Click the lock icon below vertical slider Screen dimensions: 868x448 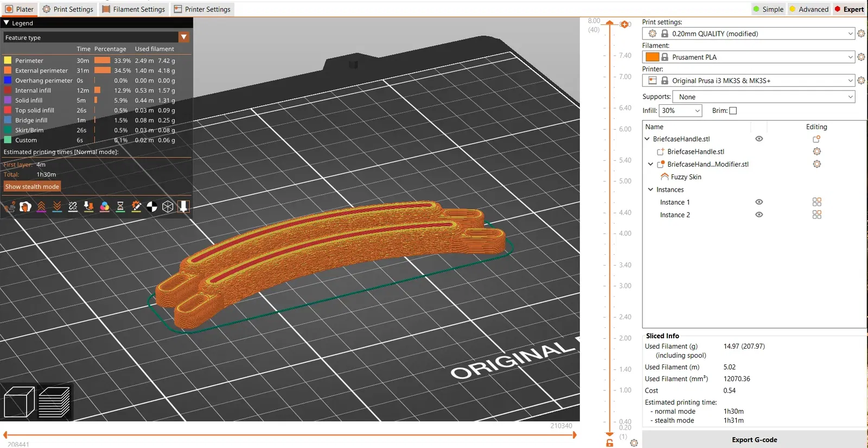(x=610, y=443)
